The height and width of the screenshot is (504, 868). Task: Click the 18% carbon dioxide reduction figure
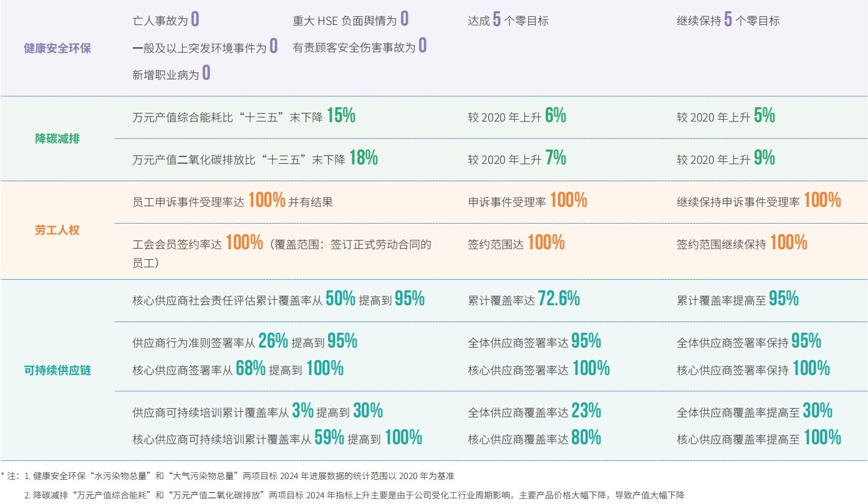[x=363, y=159]
